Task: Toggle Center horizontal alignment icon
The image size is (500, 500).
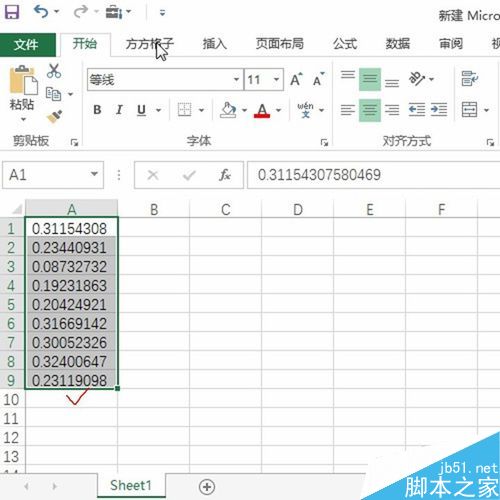Action: coord(370,110)
